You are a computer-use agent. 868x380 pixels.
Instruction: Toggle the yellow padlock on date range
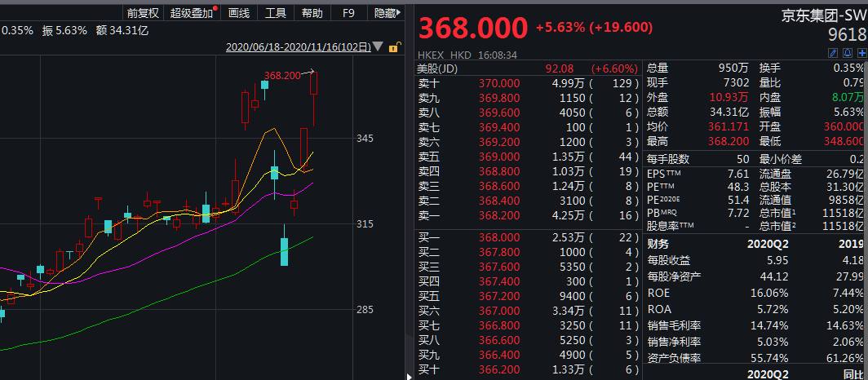coord(393,47)
